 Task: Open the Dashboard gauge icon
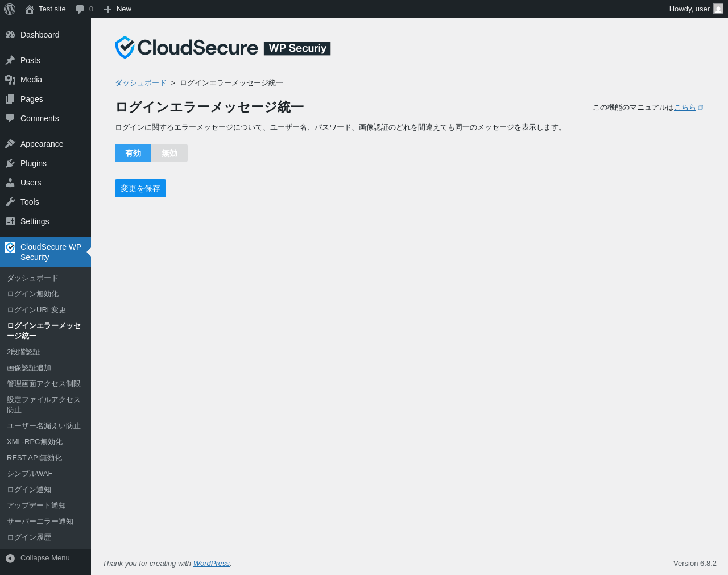click(x=10, y=35)
